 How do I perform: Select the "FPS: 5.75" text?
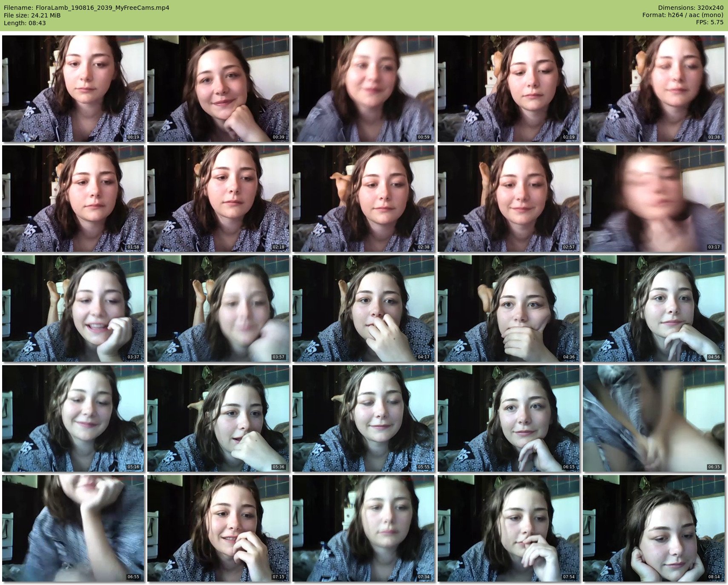(710, 23)
